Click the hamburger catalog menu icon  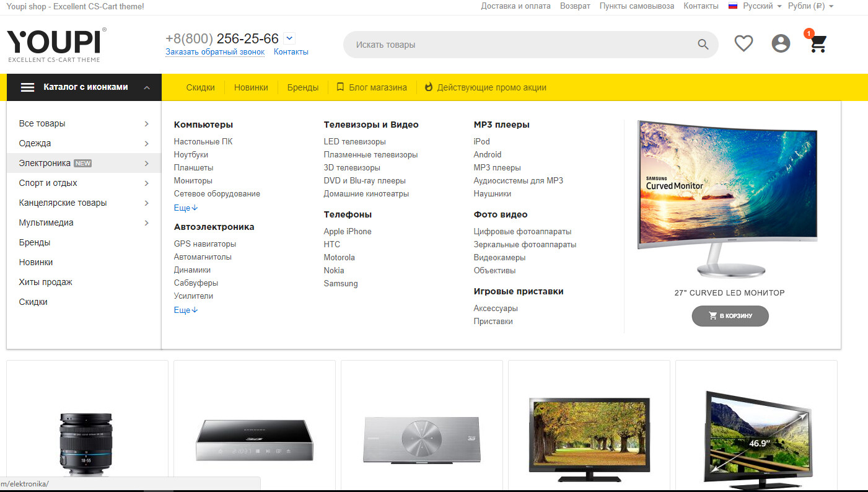[x=27, y=87]
